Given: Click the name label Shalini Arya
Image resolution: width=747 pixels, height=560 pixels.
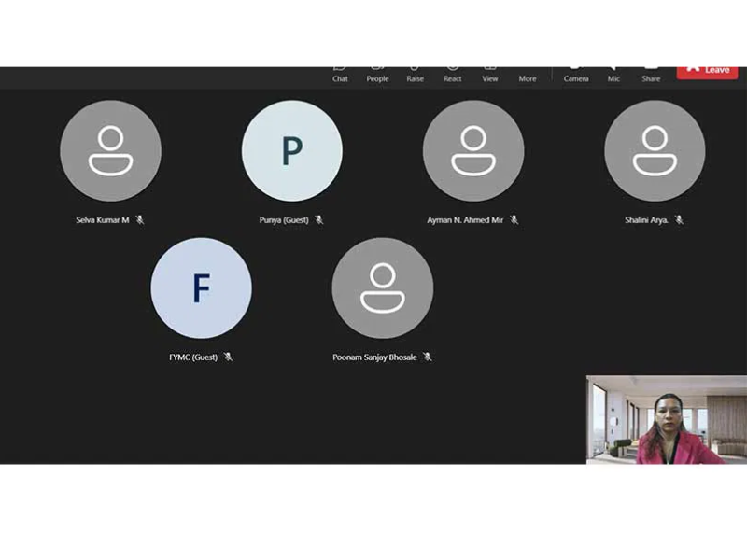Looking at the screenshot, I should 646,220.
